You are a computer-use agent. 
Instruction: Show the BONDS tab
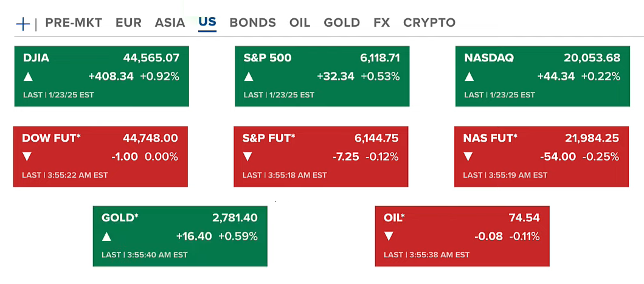point(252,23)
